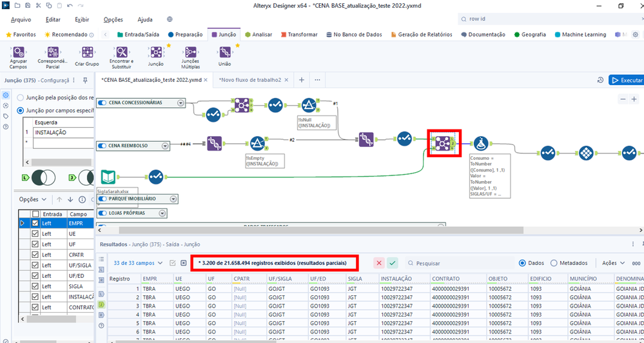The image size is (644, 343).
Task: Open the Opções dropdown in configuration
Action: click(x=33, y=199)
